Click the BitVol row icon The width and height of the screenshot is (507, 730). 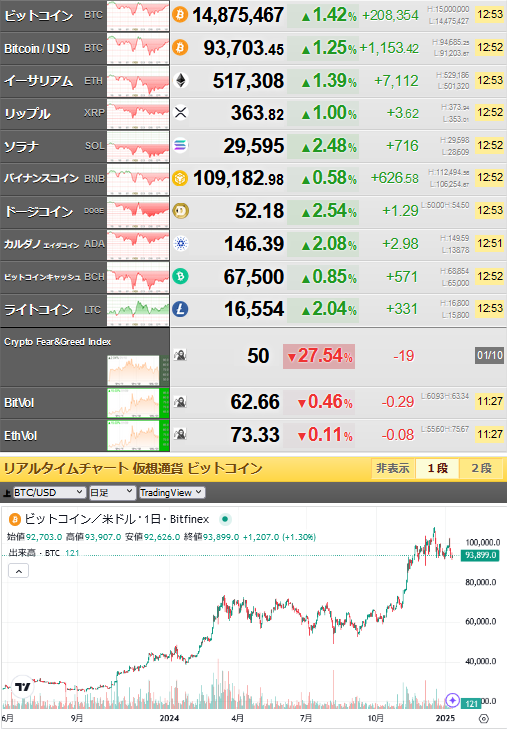tap(180, 402)
